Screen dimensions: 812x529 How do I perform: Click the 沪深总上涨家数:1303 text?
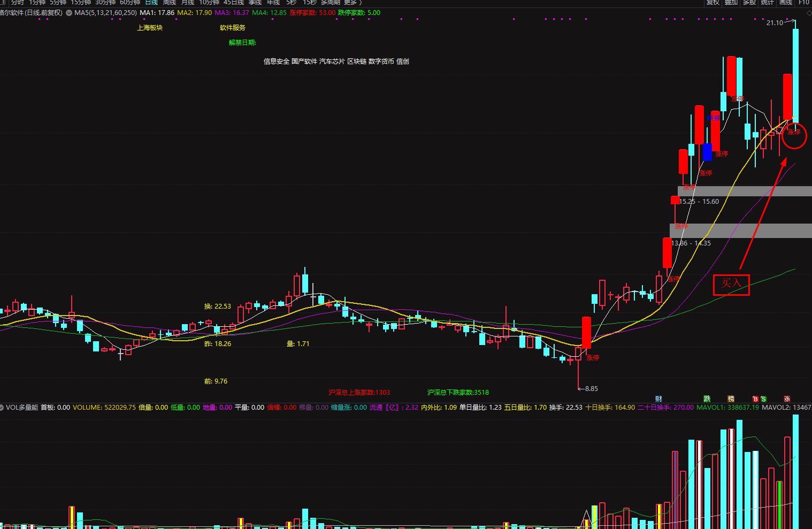click(x=359, y=393)
